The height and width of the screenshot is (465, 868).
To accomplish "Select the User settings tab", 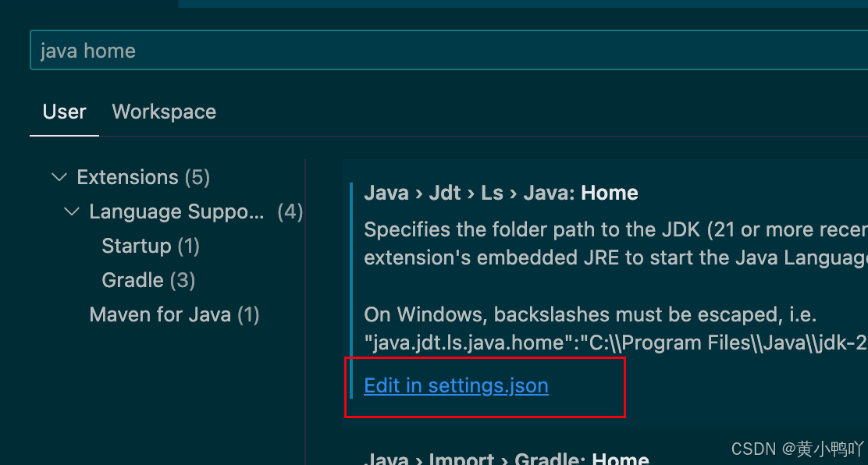I will 63,112.
